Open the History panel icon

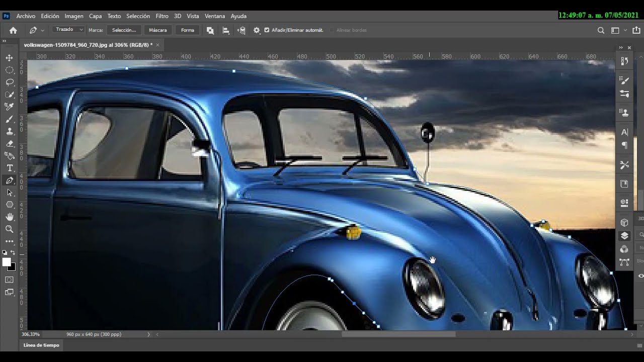(624, 61)
